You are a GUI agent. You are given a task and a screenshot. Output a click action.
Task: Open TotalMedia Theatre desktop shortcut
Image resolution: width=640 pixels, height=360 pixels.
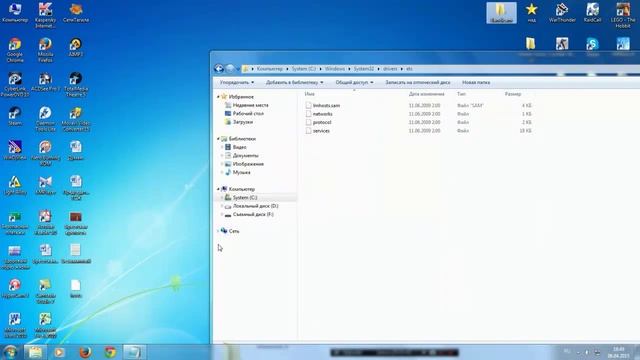click(x=76, y=84)
